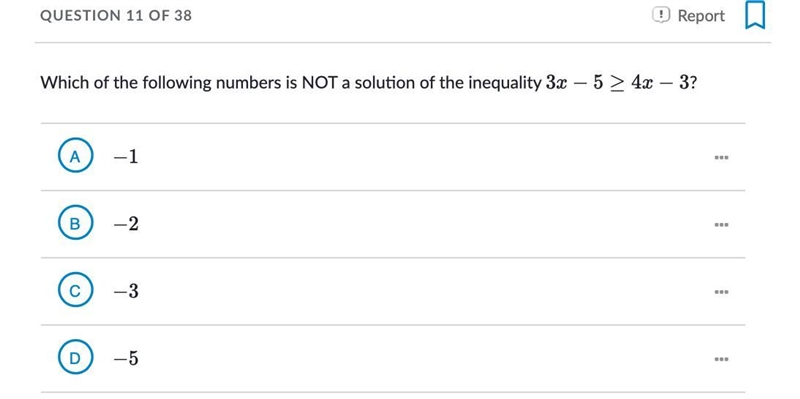The width and height of the screenshot is (800, 399).
Task: Select answer choice C circle
Action: click(x=75, y=291)
